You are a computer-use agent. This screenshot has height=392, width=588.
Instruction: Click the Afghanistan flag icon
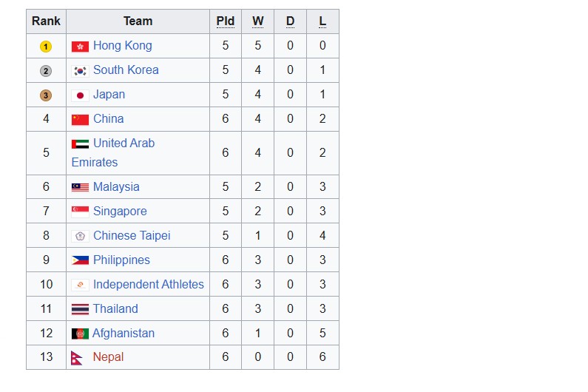80,334
